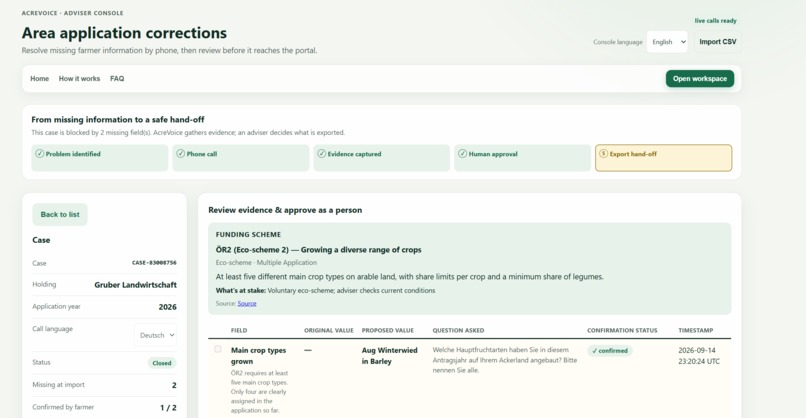Click the German question asked text
The image size is (806, 418).
point(505,360)
